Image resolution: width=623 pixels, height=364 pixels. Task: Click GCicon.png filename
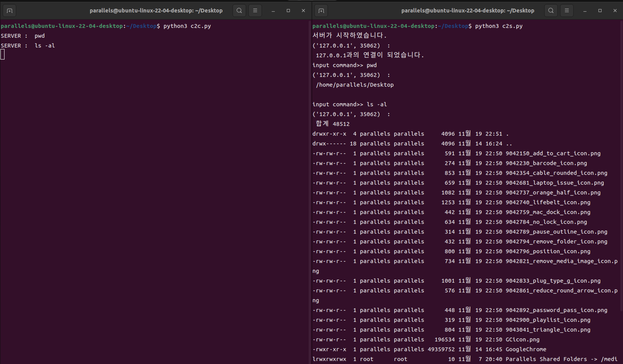click(523, 340)
